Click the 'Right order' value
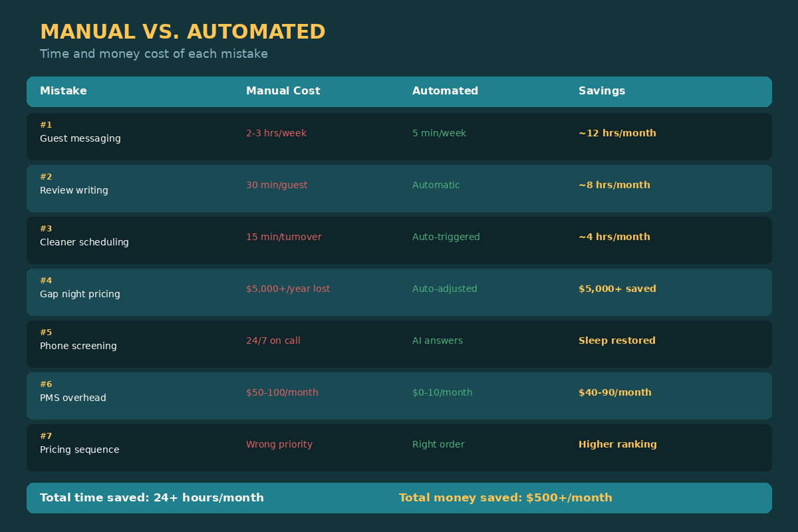 pos(438,444)
